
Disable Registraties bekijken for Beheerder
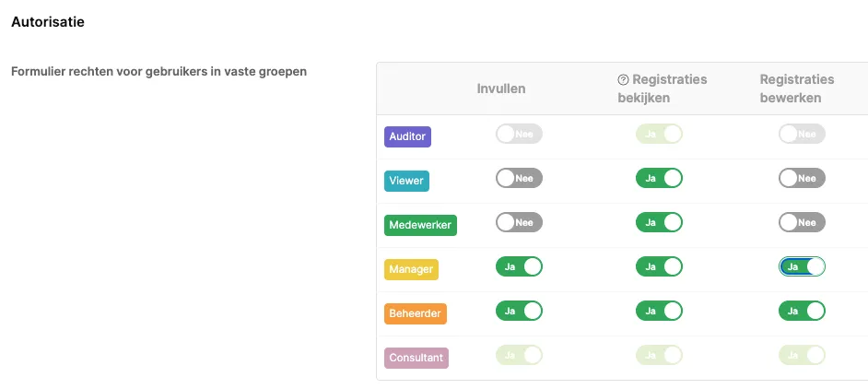(x=659, y=311)
